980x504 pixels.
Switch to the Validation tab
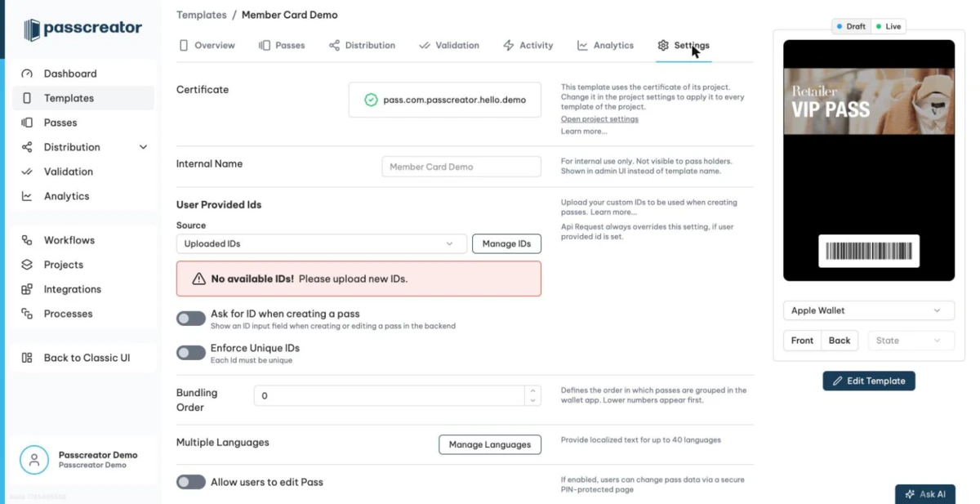[x=448, y=46]
